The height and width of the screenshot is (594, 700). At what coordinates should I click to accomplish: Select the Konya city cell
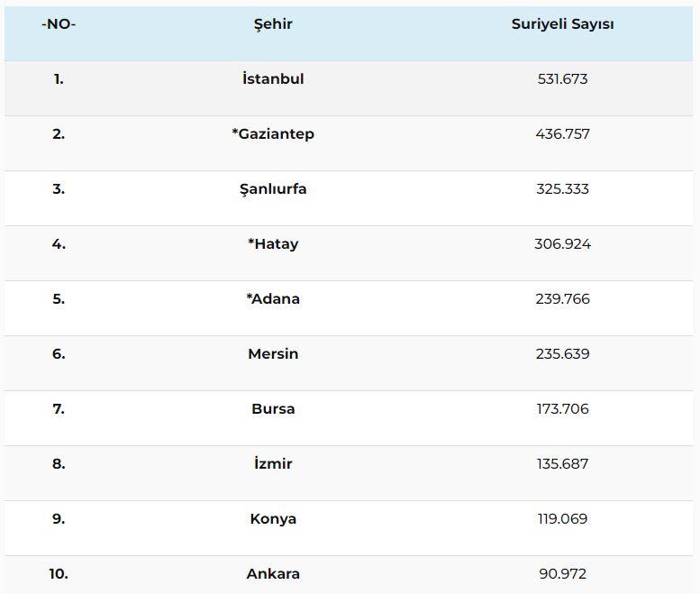[273, 519]
